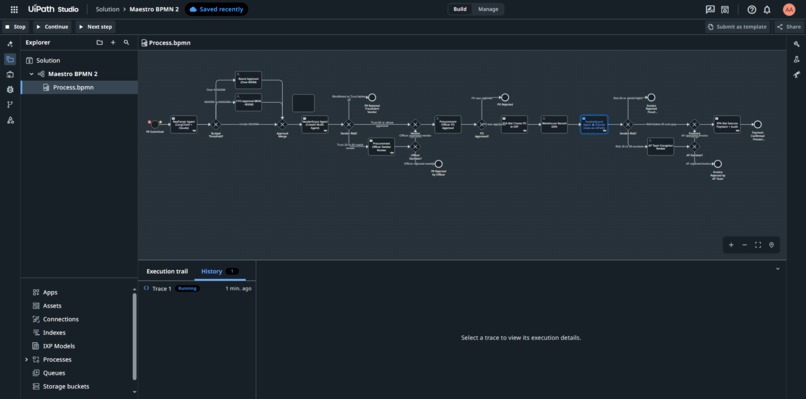Select the Board Approval task node

point(248,80)
